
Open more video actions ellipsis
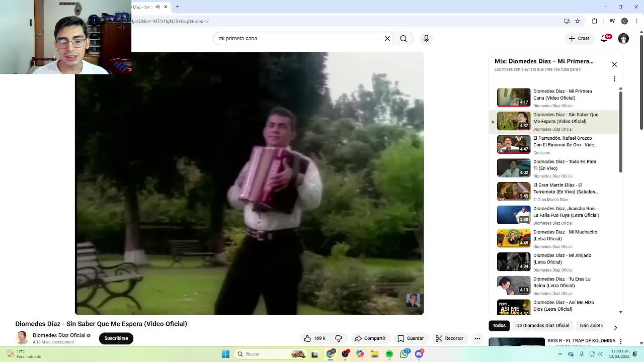477,338
